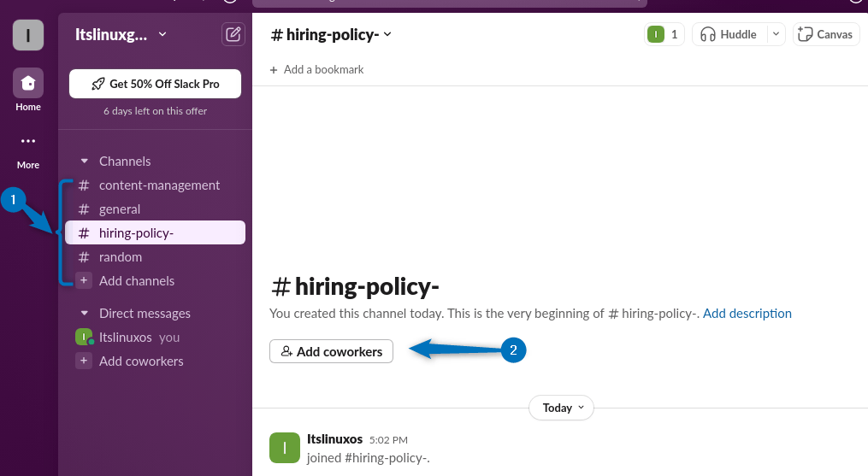868x476 pixels.
Task: Collapse the Channels section
Action: [x=84, y=162]
